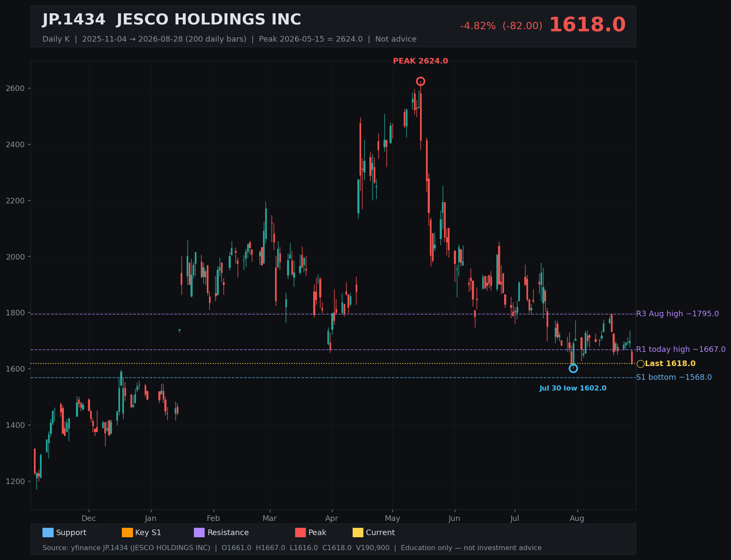Click the Aug label on the date axis
The height and width of the screenshot is (560, 731).
[x=577, y=518]
